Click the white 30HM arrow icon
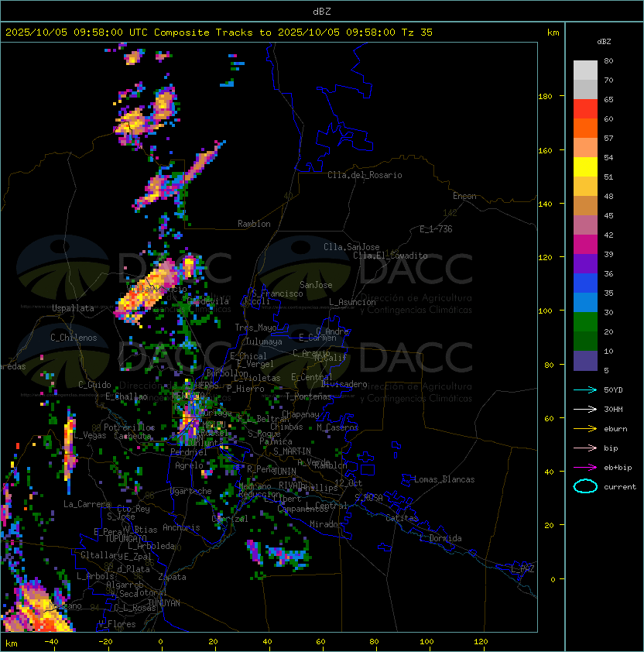 click(x=585, y=410)
